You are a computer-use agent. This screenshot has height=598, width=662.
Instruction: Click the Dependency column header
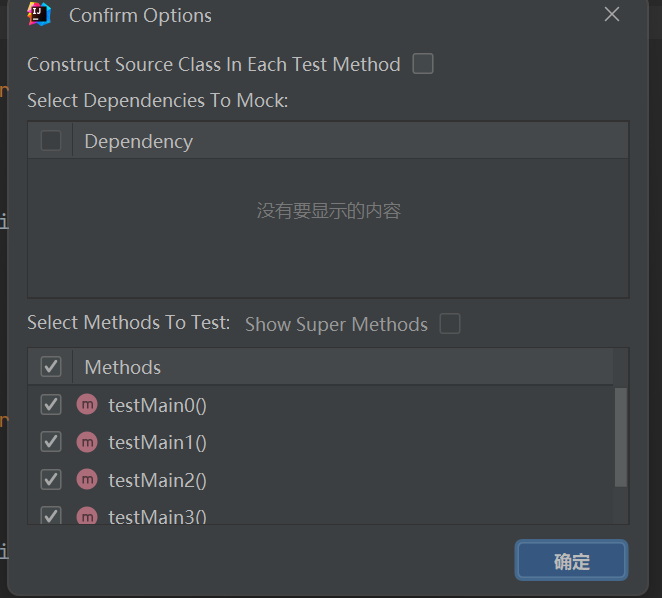[x=350, y=141]
